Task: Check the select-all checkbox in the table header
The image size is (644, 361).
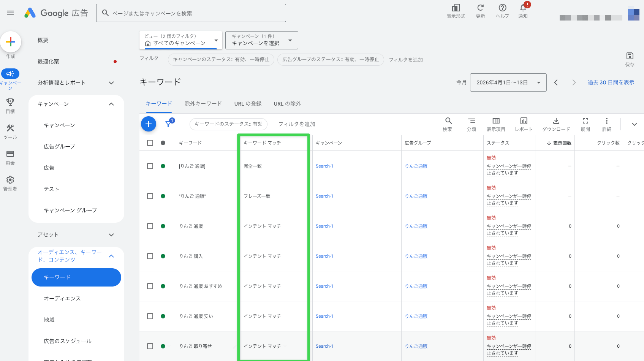Action: pyautogui.click(x=150, y=143)
